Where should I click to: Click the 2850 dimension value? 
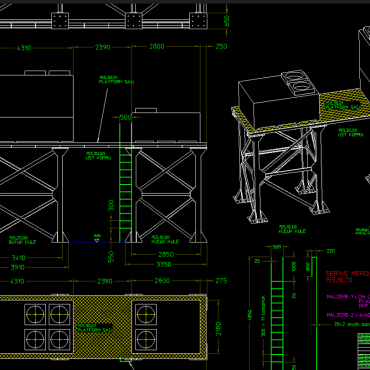click(x=166, y=255)
